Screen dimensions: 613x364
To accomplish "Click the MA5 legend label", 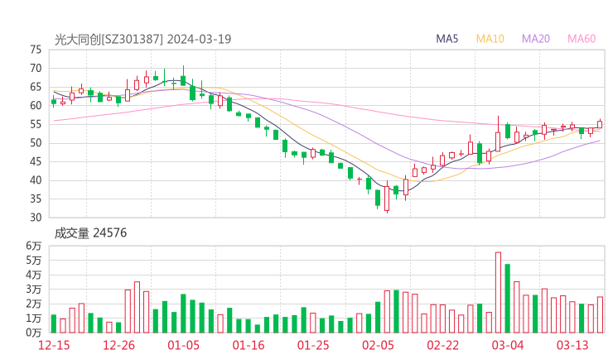I will tap(446, 39).
